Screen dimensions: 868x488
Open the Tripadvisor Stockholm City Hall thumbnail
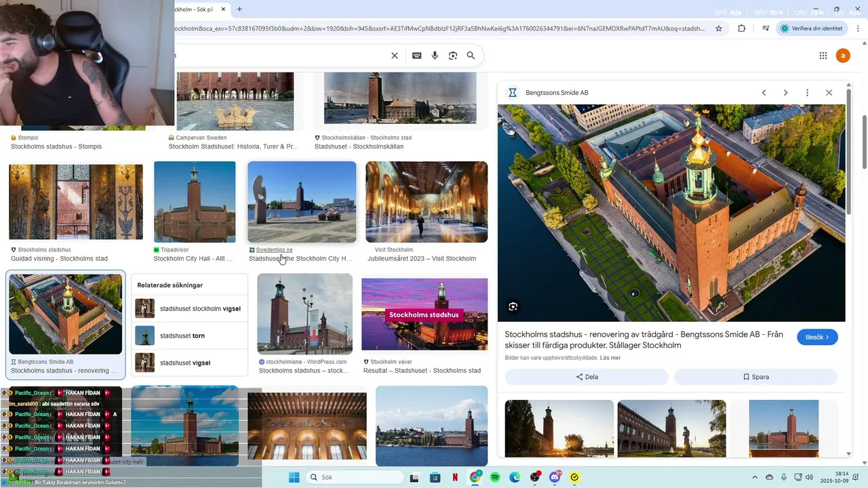[x=195, y=202]
